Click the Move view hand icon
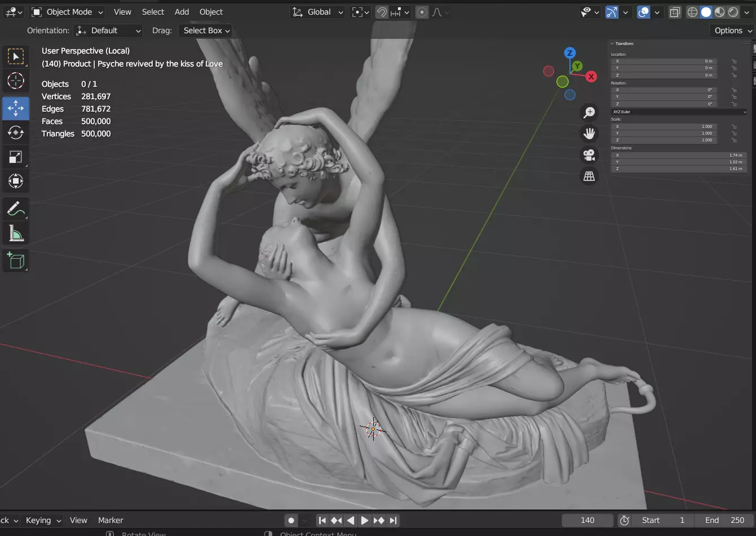 pyautogui.click(x=589, y=134)
